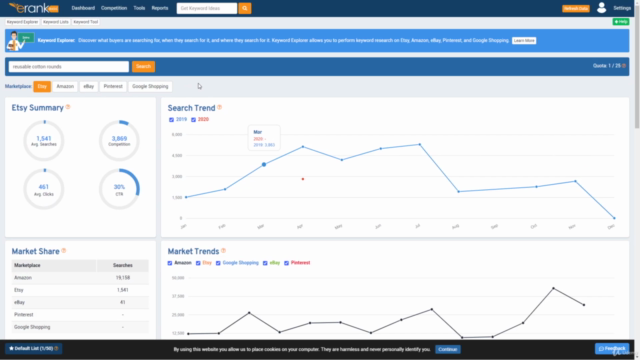Click the CTR 30% gauge

pyautogui.click(x=119, y=189)
